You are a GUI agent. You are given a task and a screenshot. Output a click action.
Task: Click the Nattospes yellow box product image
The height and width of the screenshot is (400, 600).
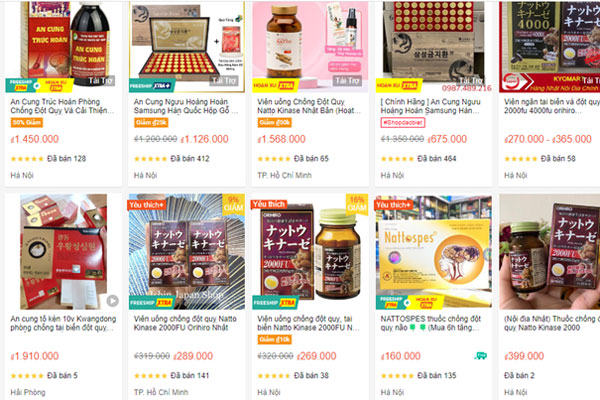[x=434, y=252]
